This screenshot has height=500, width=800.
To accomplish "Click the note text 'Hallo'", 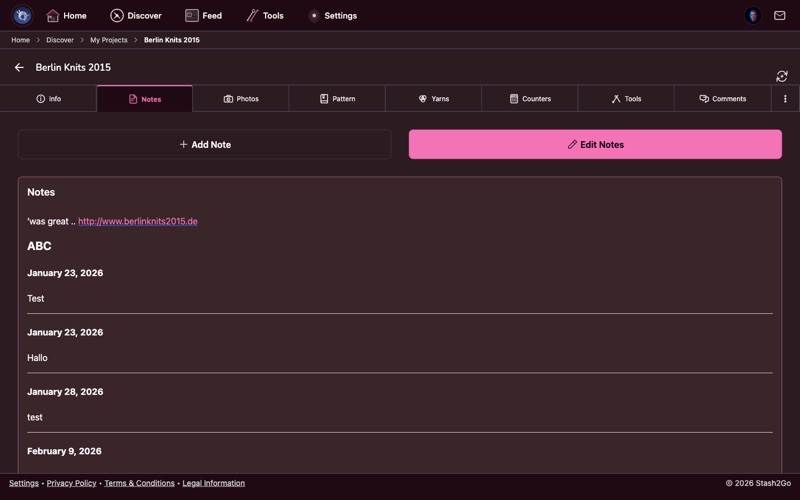I will click(37, 358).
